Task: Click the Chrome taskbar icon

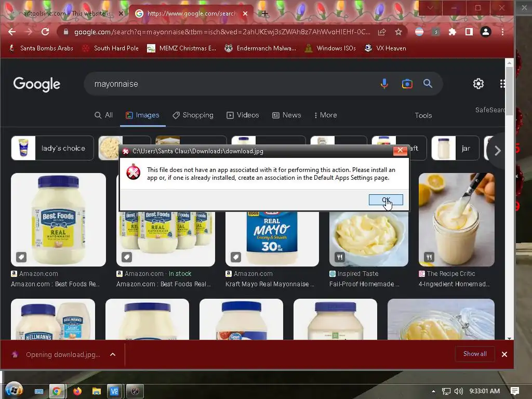Action: coord(56,392)
